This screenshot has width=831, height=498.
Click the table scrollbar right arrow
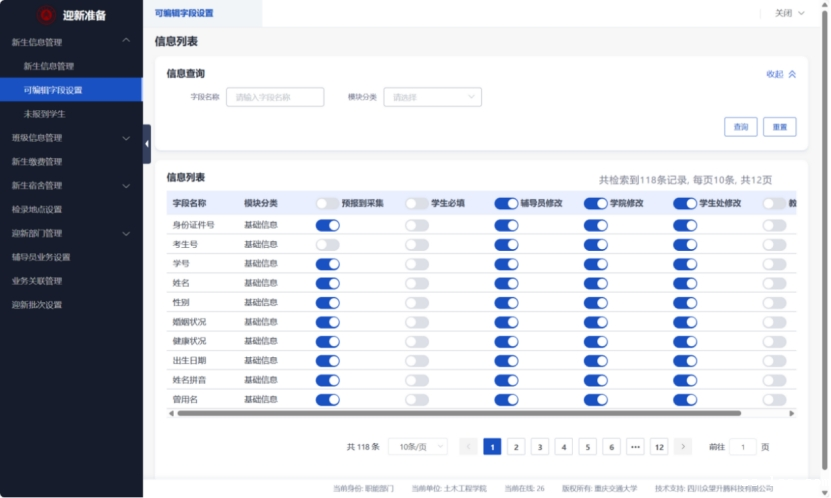coord(791,413)
